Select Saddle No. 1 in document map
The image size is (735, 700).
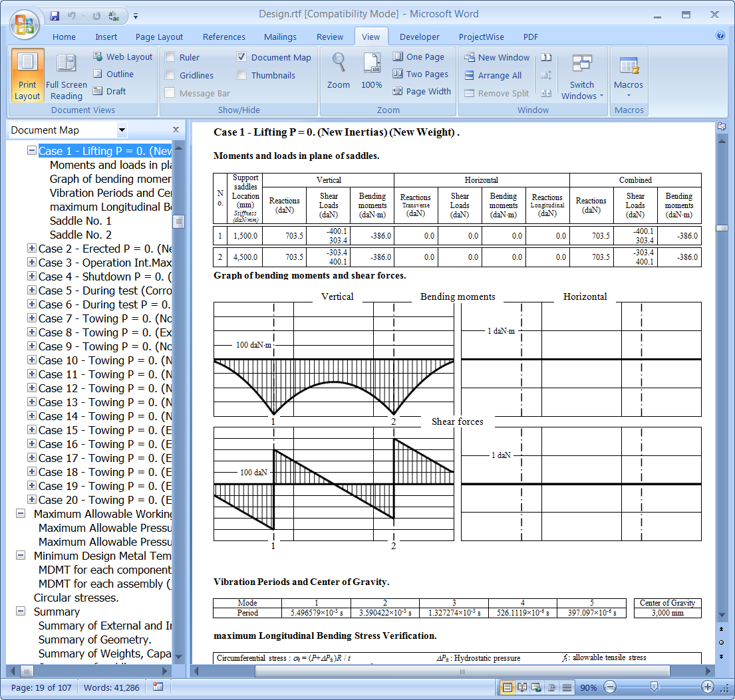pyautogui.click(x=80, y=221)
